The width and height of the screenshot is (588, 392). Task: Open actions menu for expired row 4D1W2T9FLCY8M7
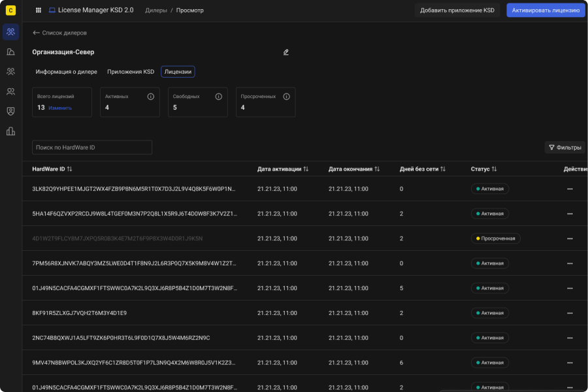(x=570, y=238)
